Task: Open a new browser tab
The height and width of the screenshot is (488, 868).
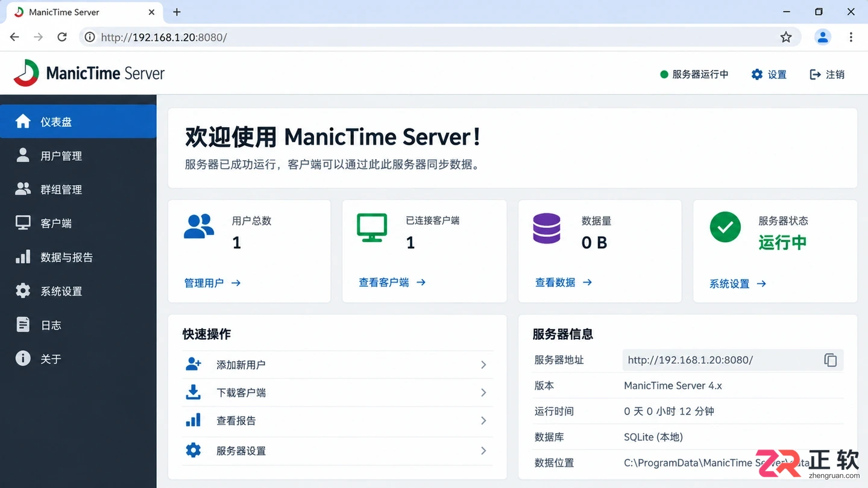Action: pos(177,12)
